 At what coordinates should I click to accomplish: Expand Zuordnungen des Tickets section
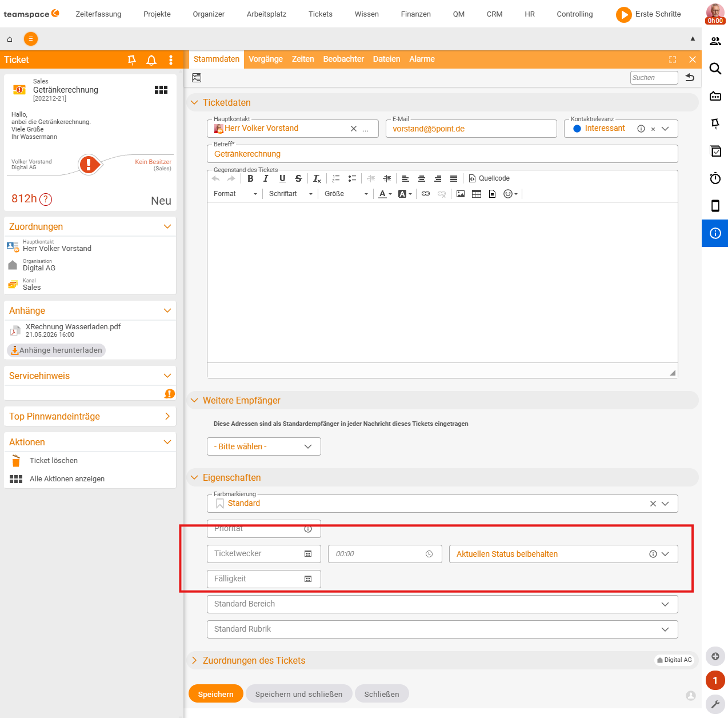click(x=194, y=660)
